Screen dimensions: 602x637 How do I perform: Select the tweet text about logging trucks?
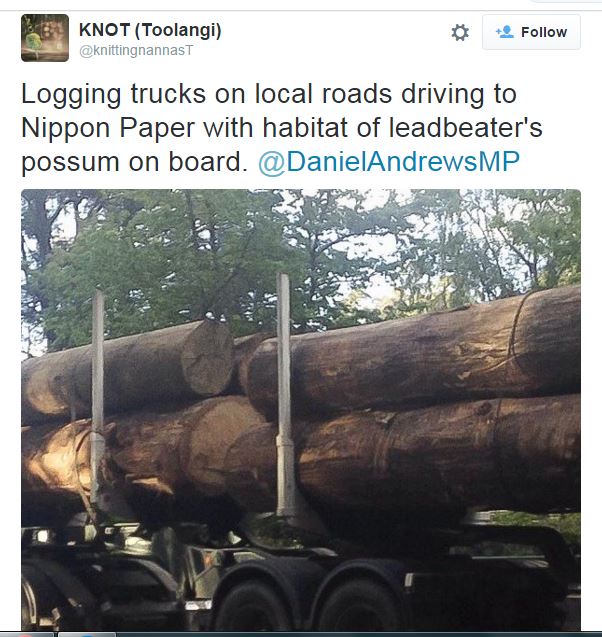point(282,128)
